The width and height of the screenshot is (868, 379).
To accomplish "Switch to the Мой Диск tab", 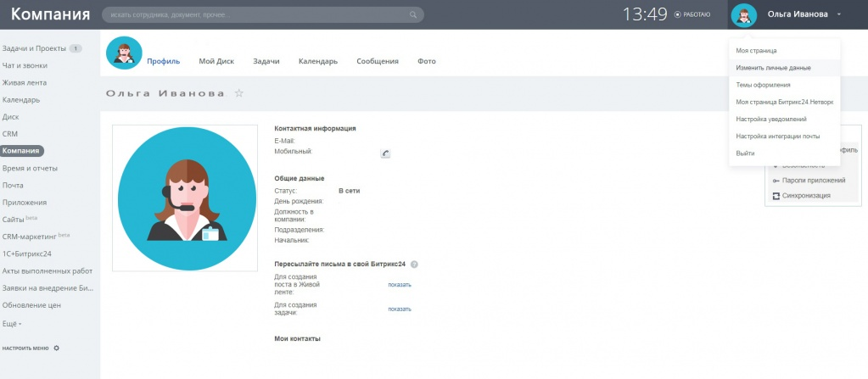I will tap(216, 61).
